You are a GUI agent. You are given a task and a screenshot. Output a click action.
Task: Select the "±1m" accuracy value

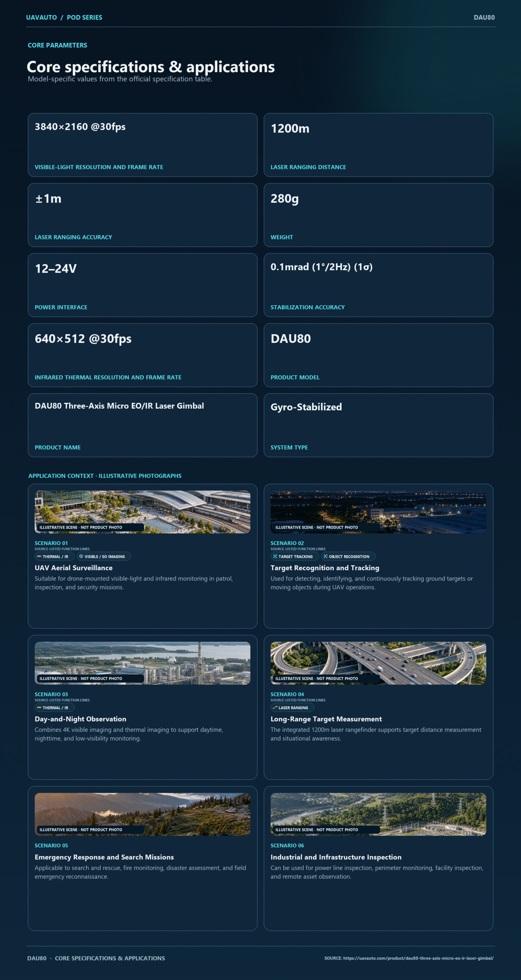(48, 199)
